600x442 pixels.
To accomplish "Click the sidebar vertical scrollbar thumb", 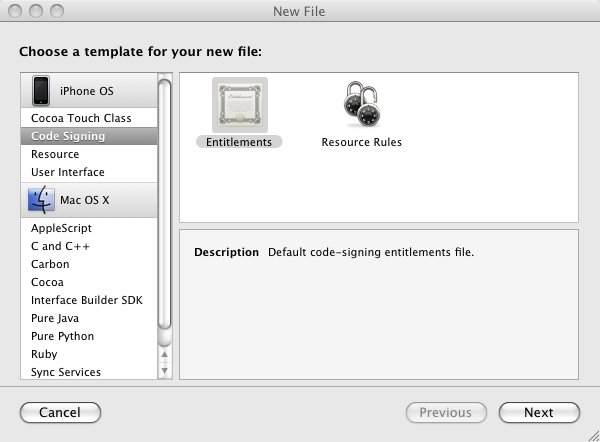I will (165, 200).
